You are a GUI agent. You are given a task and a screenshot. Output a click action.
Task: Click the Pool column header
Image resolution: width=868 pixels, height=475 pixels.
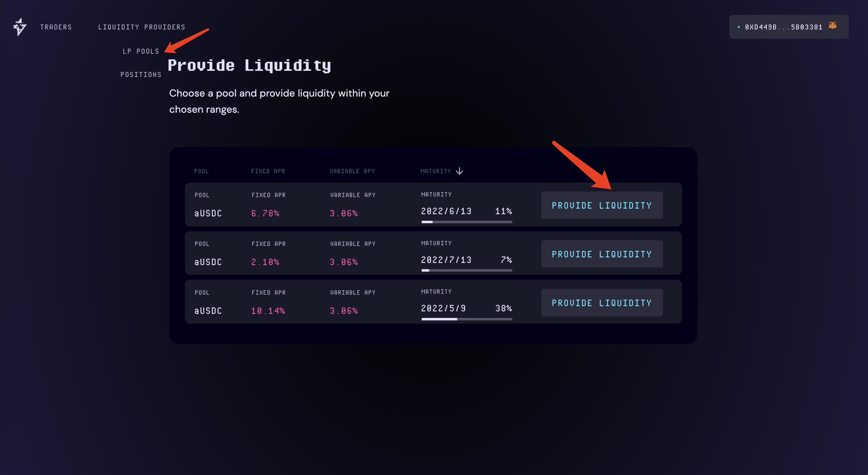[201, 171]
